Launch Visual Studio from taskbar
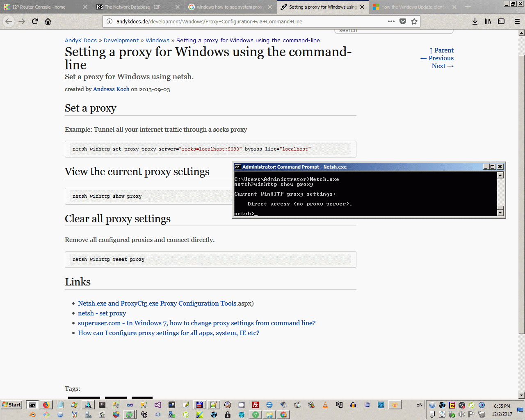The width and height of the screenshot is (525, 420). 158,405
